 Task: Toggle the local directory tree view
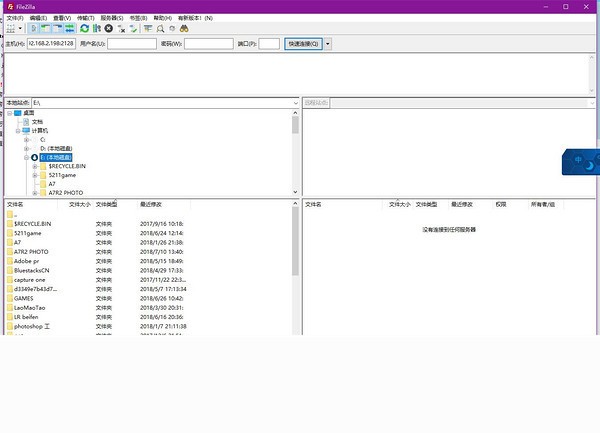[x=46, y=28]
